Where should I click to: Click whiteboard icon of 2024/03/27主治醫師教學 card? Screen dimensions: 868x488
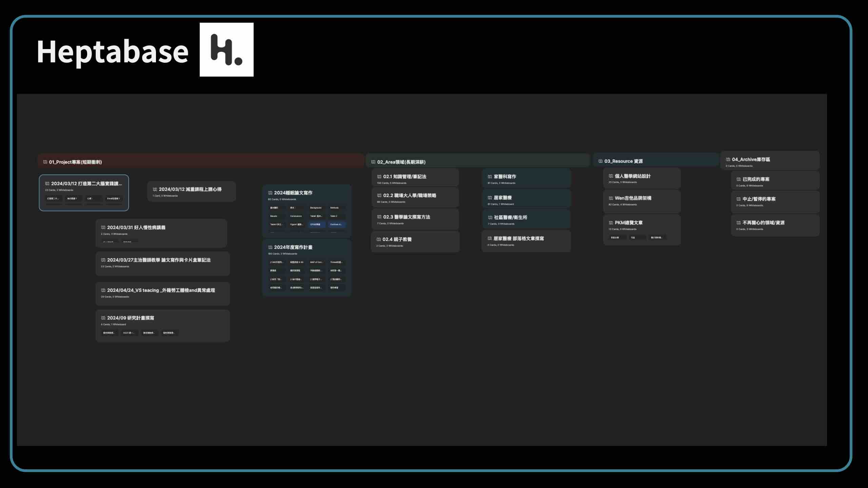103,260
